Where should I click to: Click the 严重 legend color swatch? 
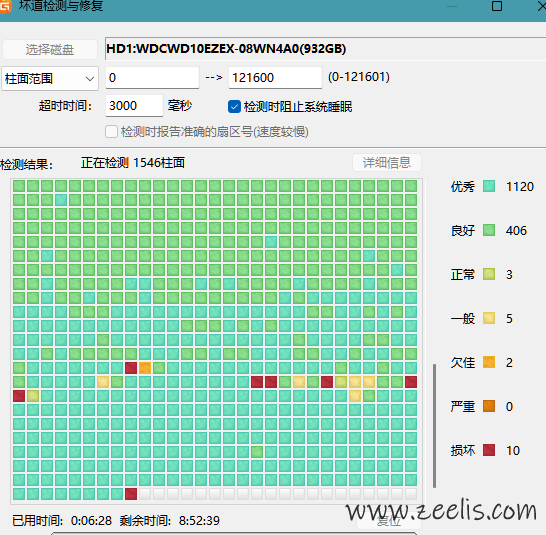tap(489, 406)
